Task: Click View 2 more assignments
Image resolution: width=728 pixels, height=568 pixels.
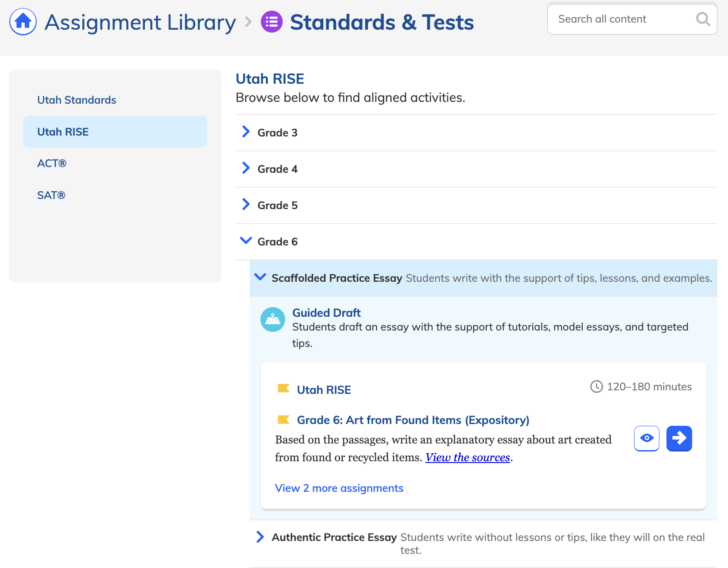Action: pos(339,488)
